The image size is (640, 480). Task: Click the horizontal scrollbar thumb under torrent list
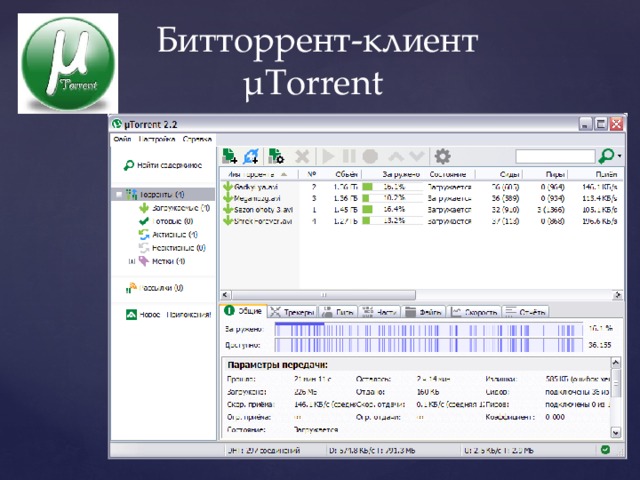(x=323, y=295)
